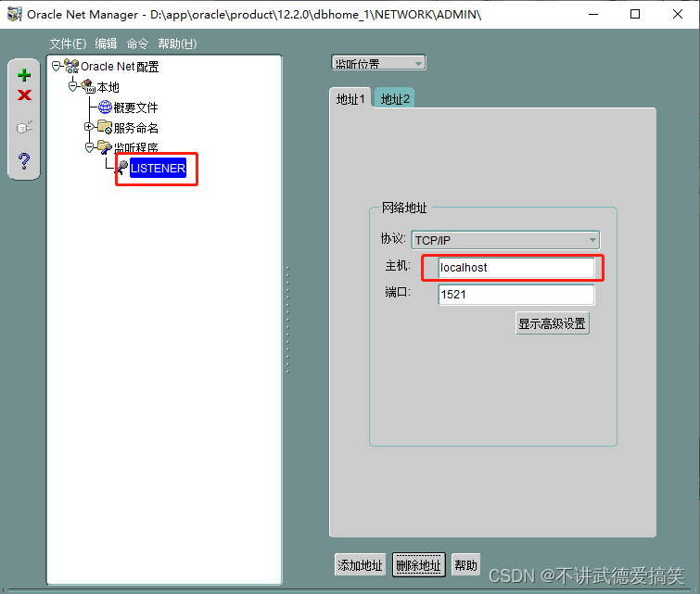Select the LISTENER tree item
The image size is (700, 594).
(x=158, y=169)
